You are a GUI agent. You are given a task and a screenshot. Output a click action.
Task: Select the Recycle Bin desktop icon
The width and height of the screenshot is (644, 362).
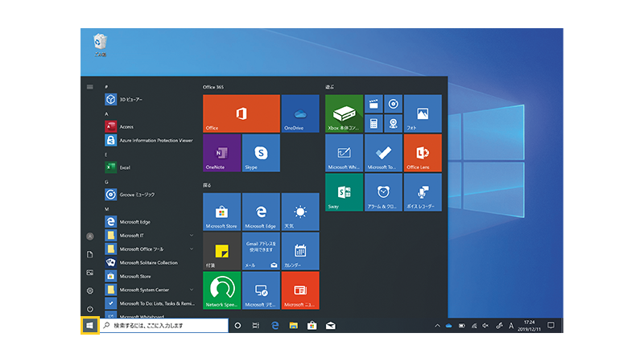(x=100, y=45)
